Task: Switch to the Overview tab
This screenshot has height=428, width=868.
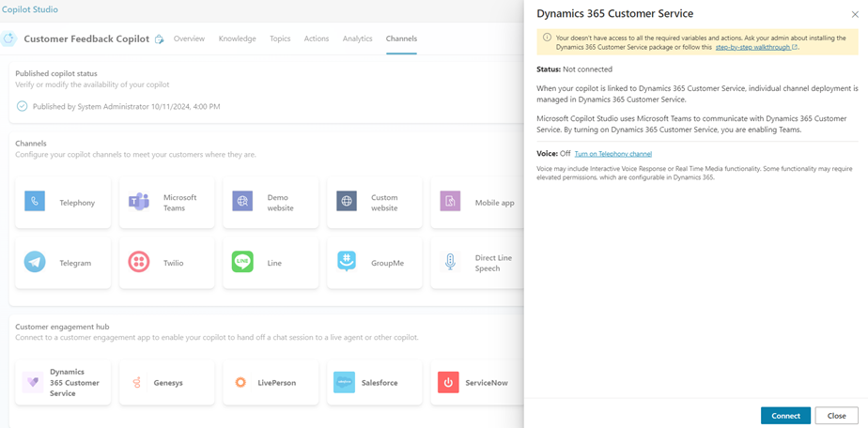Action: (x=189, y=39)
